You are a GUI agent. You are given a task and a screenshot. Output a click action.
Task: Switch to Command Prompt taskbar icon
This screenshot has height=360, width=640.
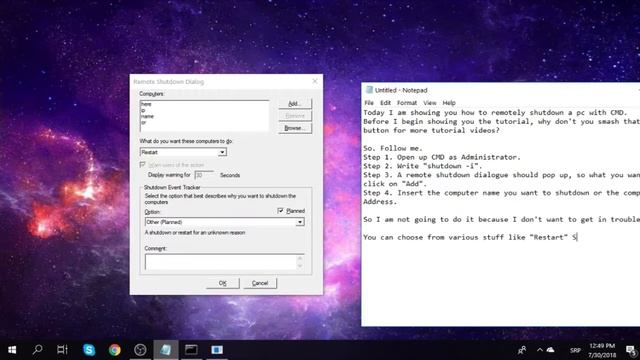coord(191,350)
